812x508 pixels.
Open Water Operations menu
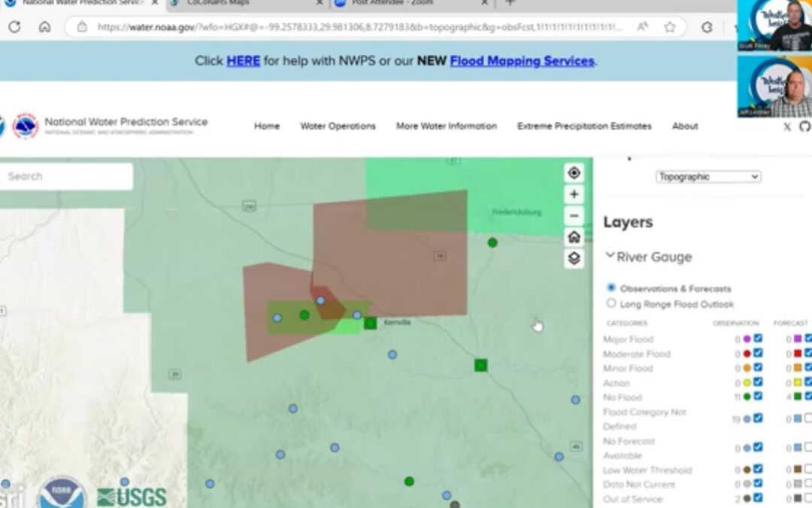[x=338, y=126]
